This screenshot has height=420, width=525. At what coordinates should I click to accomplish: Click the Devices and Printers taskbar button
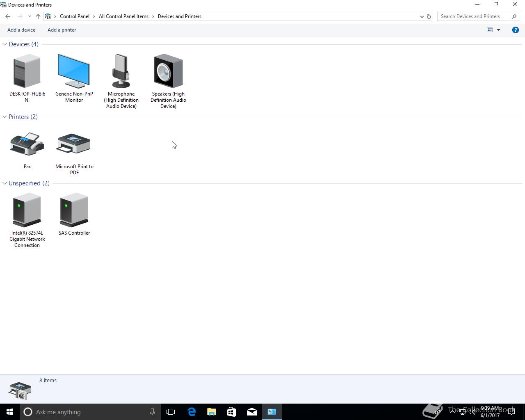point(272,412)
